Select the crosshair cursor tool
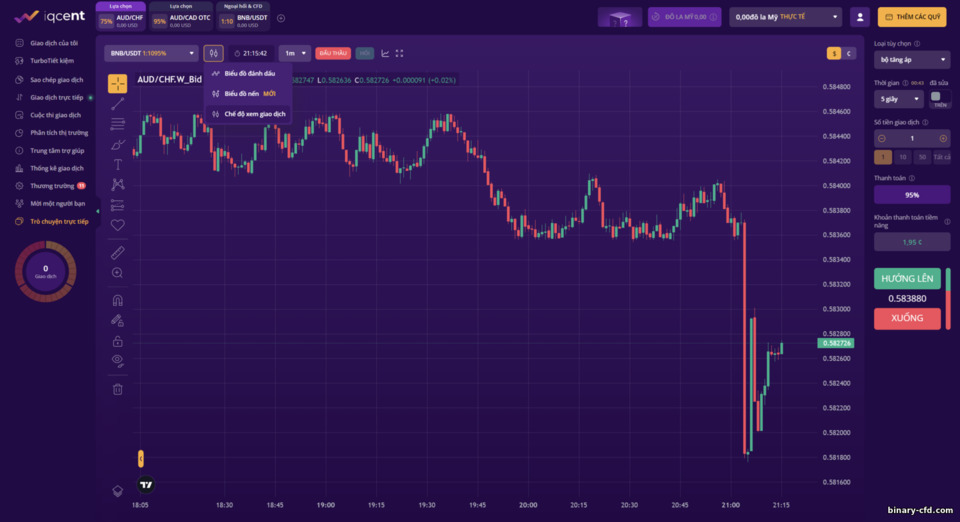960x522 pixels. click(x=118, y=83)
